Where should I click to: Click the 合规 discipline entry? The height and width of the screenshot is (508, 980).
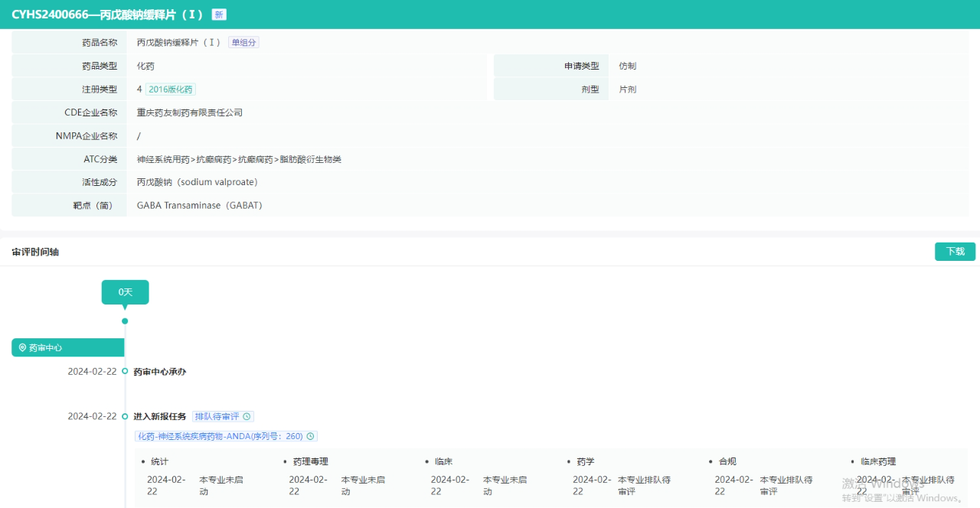pos(727,462)
